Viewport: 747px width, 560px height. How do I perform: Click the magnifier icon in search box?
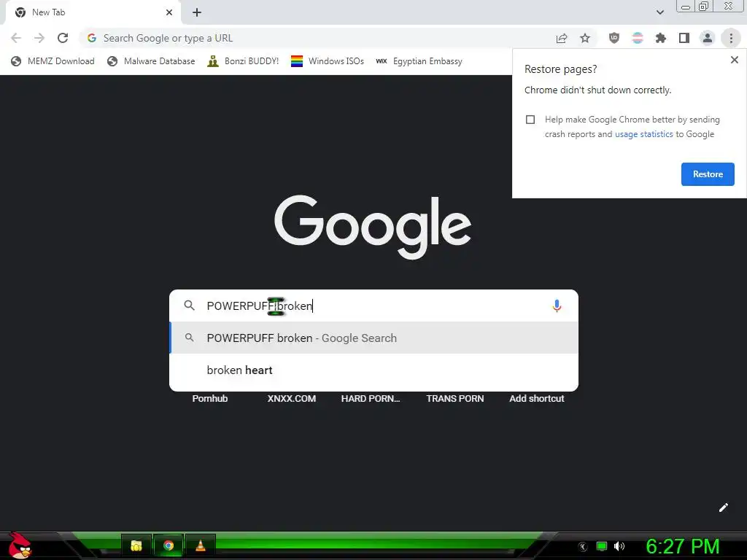pyautogui.click(x=189, y=306)
